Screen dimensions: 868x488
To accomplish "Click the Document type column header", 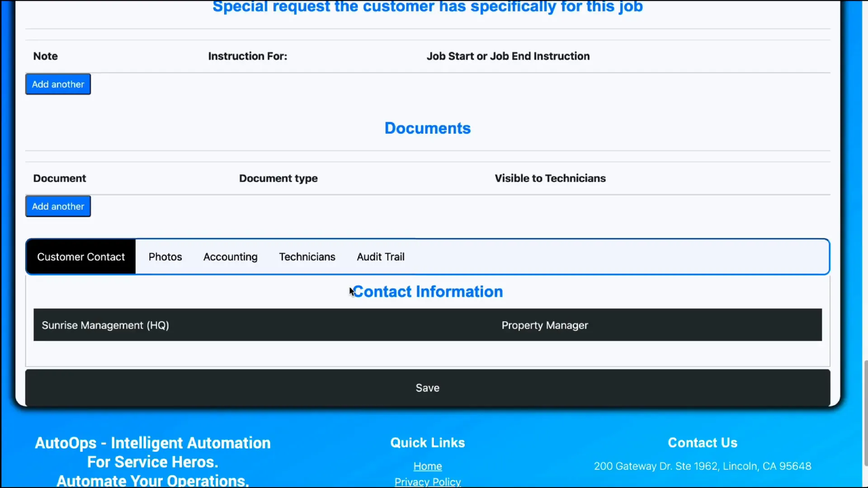I will click(x=278, y=178).
